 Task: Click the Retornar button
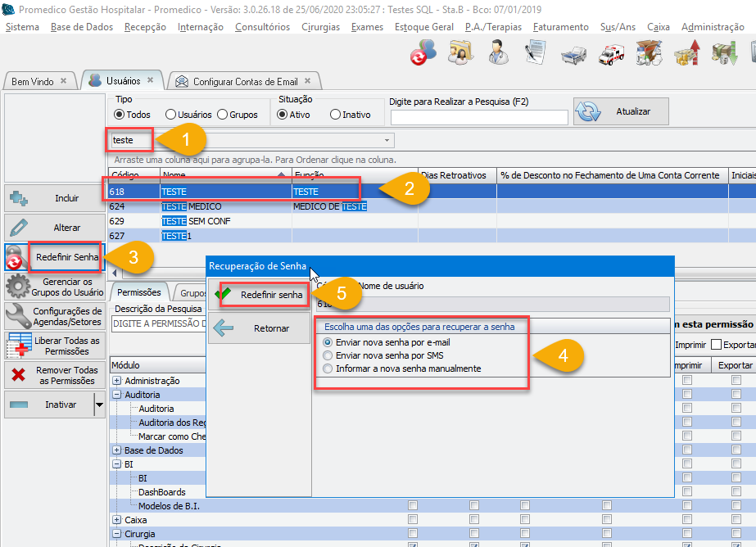pos(261,328)
